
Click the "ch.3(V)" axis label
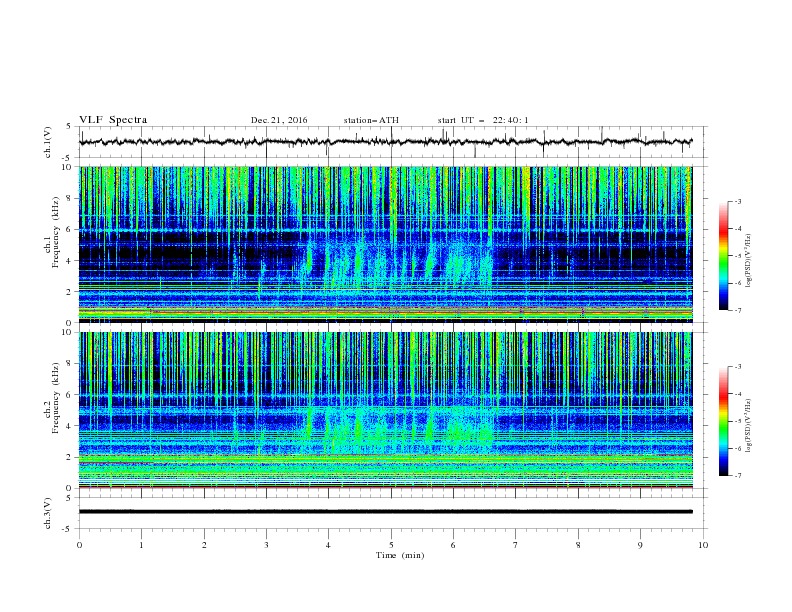pos(48,513)
